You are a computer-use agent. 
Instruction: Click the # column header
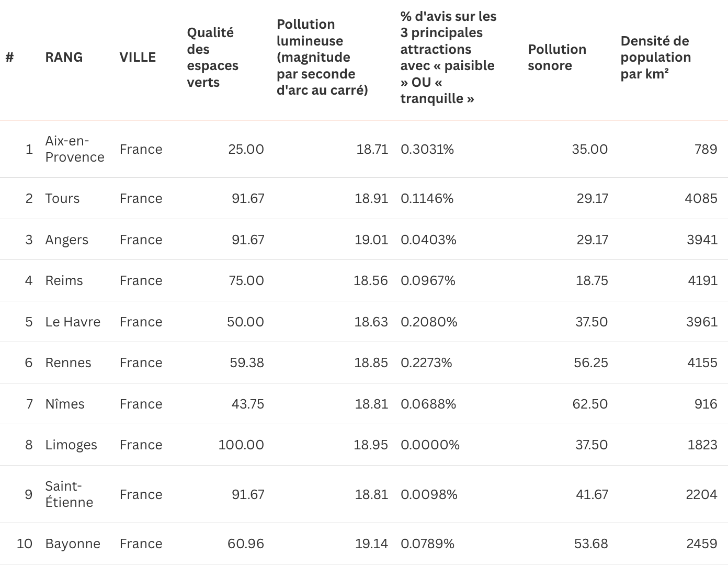point(9,57)
